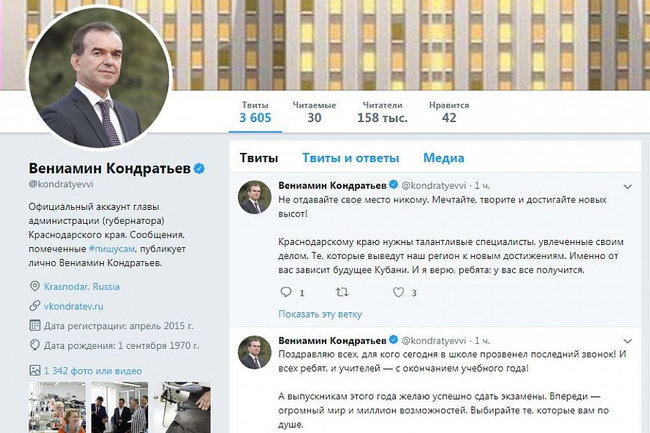Screen dimensions: 650x433
Task: Click the verified badge in the first tweet header
Action: point(393,184)
